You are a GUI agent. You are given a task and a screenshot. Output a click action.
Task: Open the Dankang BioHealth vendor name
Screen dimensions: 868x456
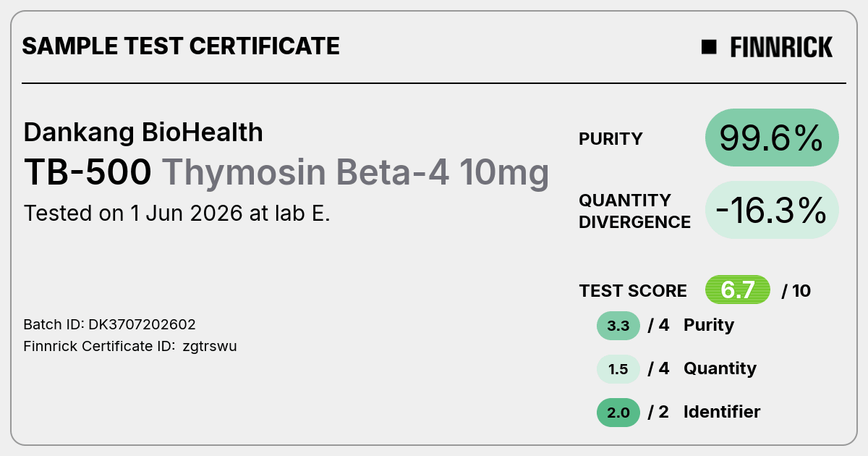pos(143,132)
